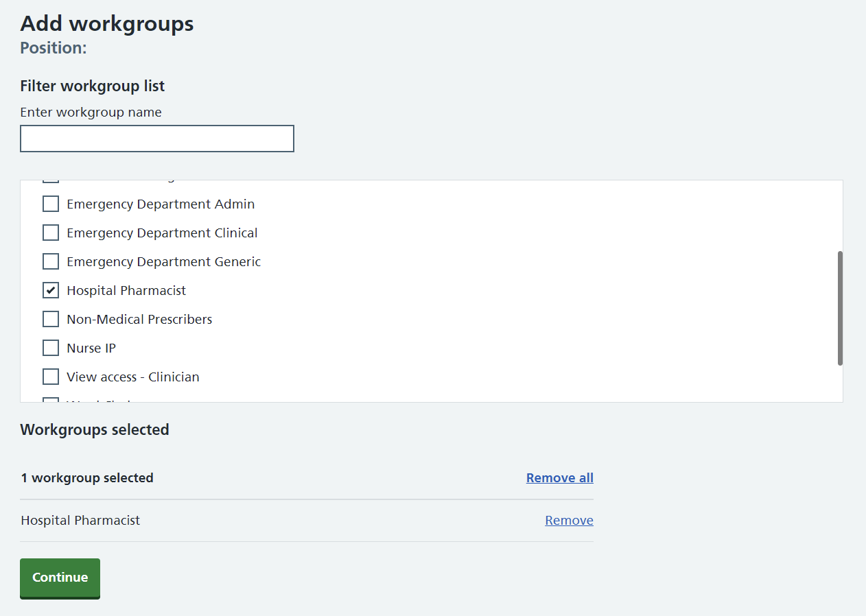866x616 pixels.
Task: Focus the Enter workgroup name field
Action: click(x=157, y=139)
